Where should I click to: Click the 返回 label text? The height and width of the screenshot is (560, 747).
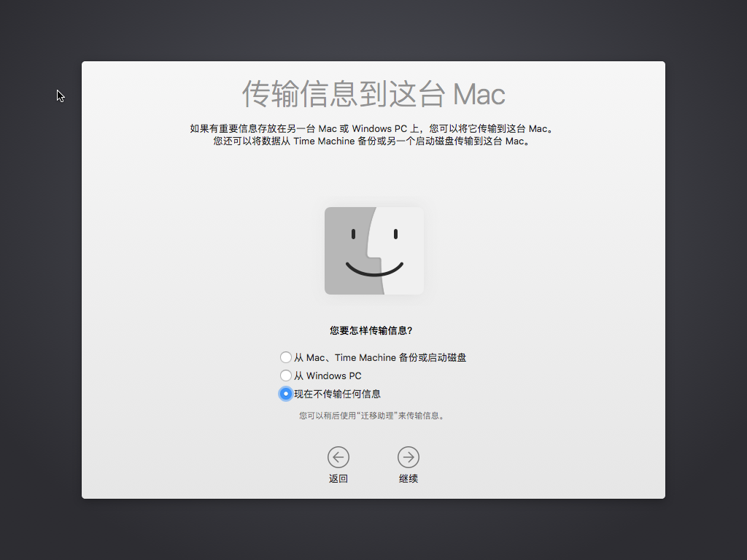point(338,478)
